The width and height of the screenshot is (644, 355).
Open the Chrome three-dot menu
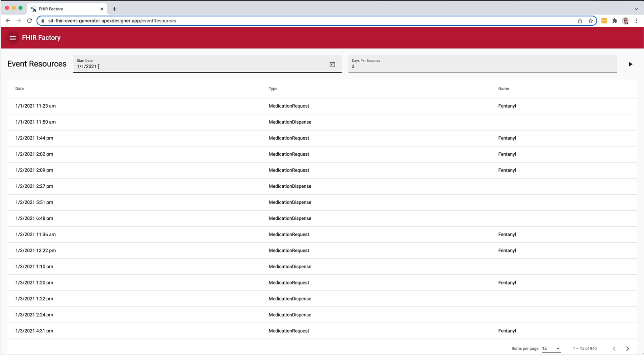click(636, 21)
